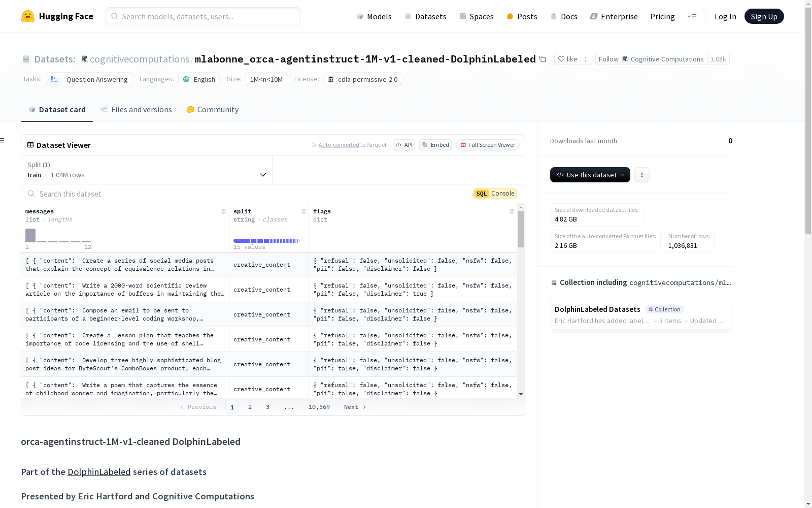The height and width of the screenshot is (508, 812).
Task: Click the Datasets stack icon beside the title
Action: click(26, 59)
